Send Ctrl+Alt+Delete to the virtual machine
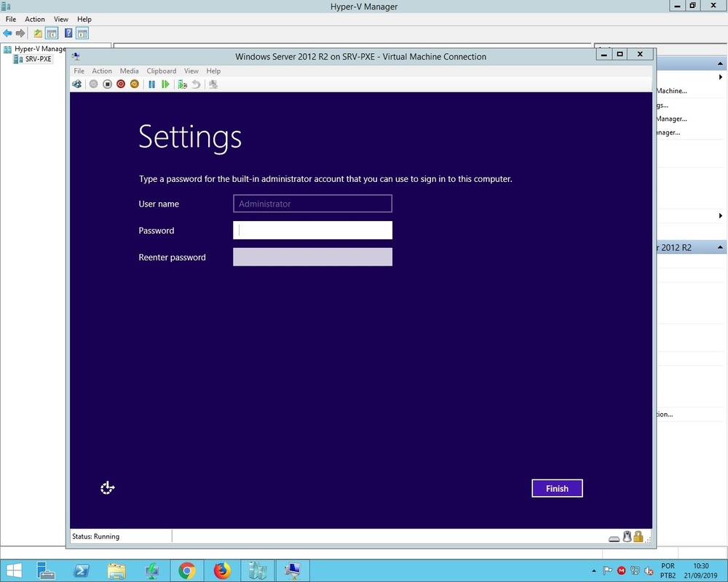 pos(77,84)
